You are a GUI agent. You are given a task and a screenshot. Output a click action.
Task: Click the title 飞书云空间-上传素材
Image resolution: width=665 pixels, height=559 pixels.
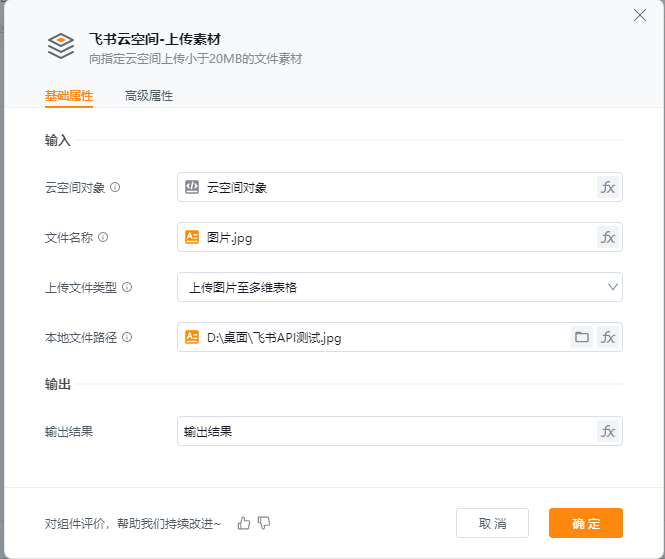click(x=155, y=39)
